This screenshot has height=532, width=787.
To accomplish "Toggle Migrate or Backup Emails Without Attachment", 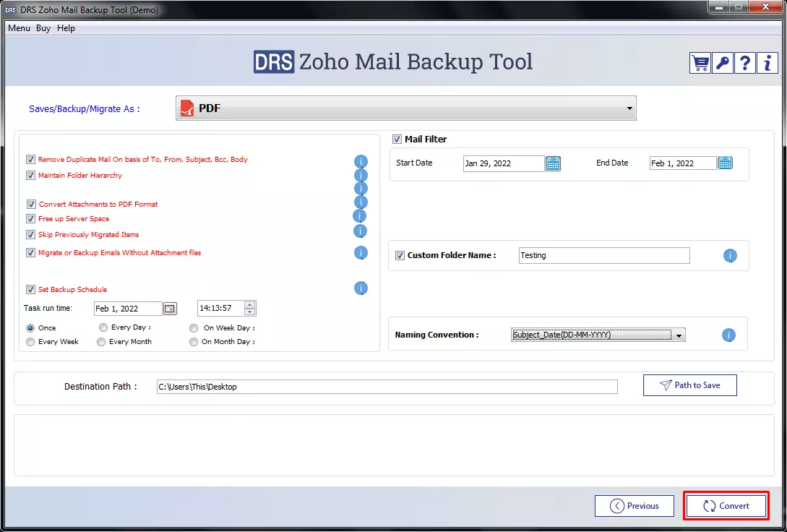I will coord(30,253).
